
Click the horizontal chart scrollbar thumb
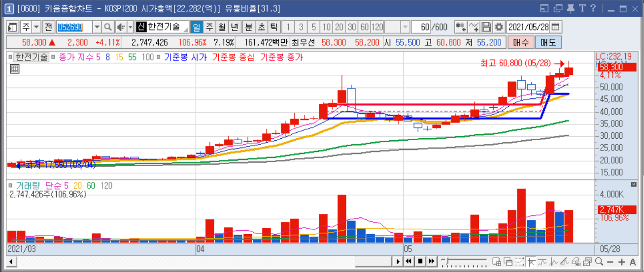(x=373, y=261)
